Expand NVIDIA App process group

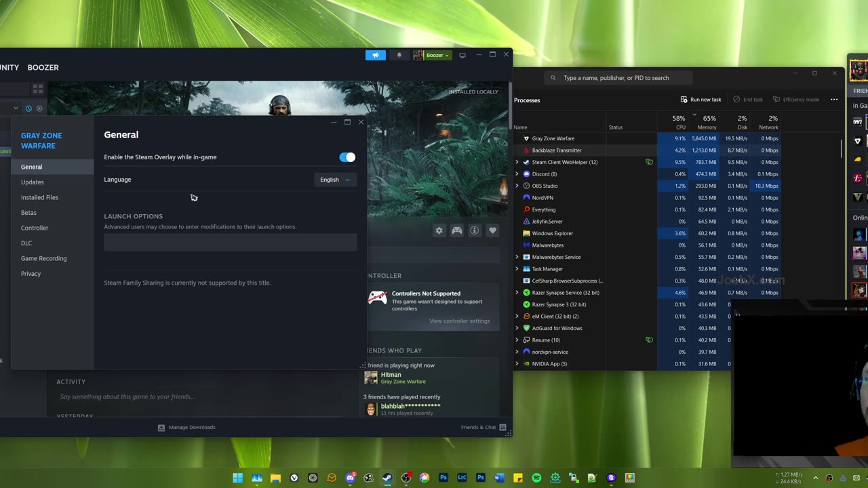coord(517,364)
